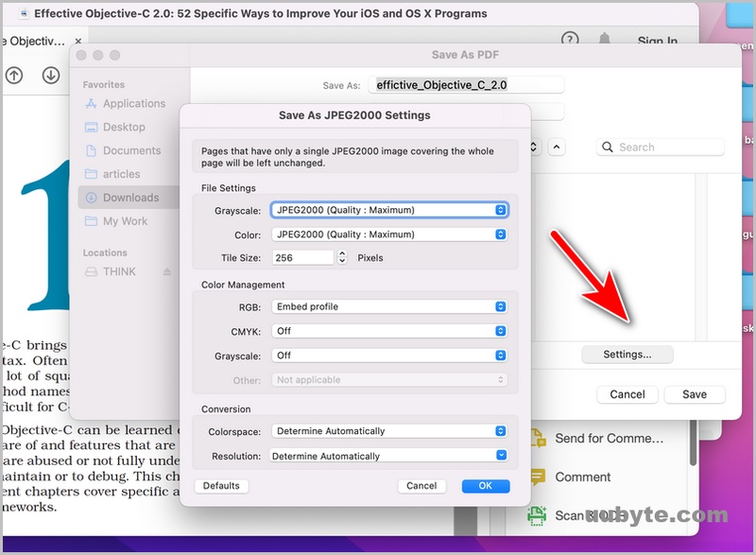Click the Comment speech bubble icon
Viewport: 756px width, 555px height.
click(538, 477)
